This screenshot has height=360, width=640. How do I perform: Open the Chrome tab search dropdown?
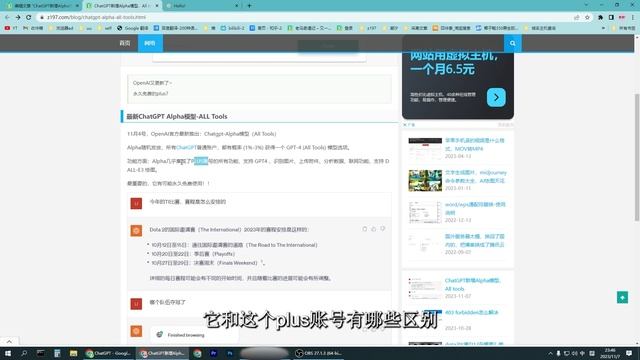(x=586, y=5)
